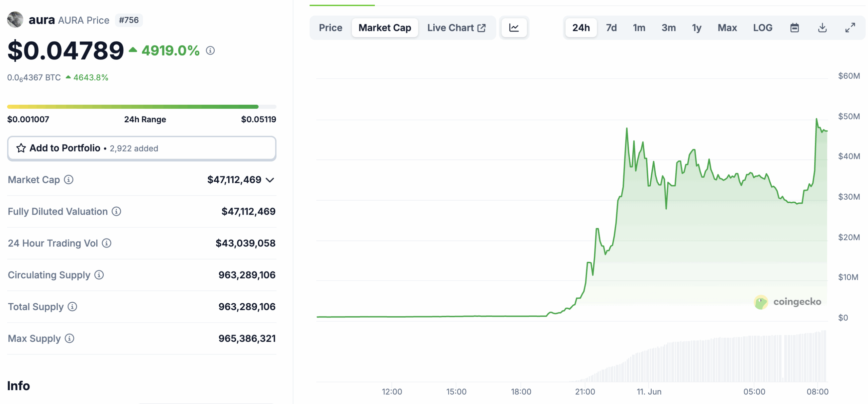Click the info icon beside 24 Hour Trading Vol
Viewport: 868px width, 404px height.
(x=107, y=243)
